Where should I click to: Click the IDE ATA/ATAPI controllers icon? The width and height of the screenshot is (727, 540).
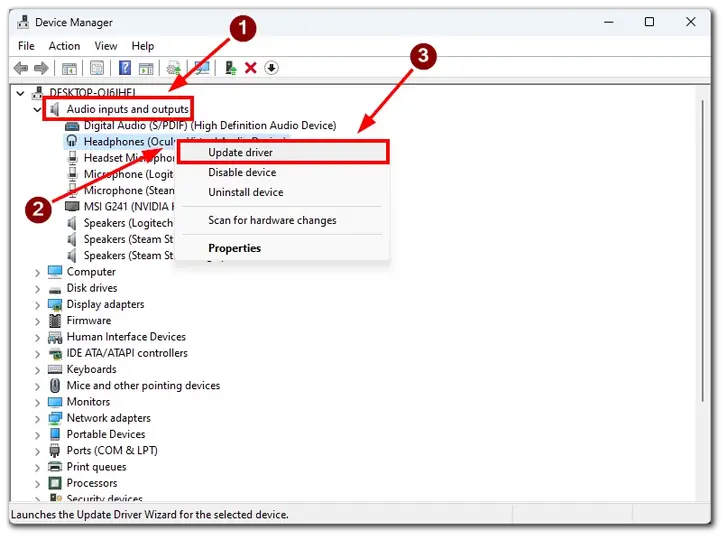point(55,354)
